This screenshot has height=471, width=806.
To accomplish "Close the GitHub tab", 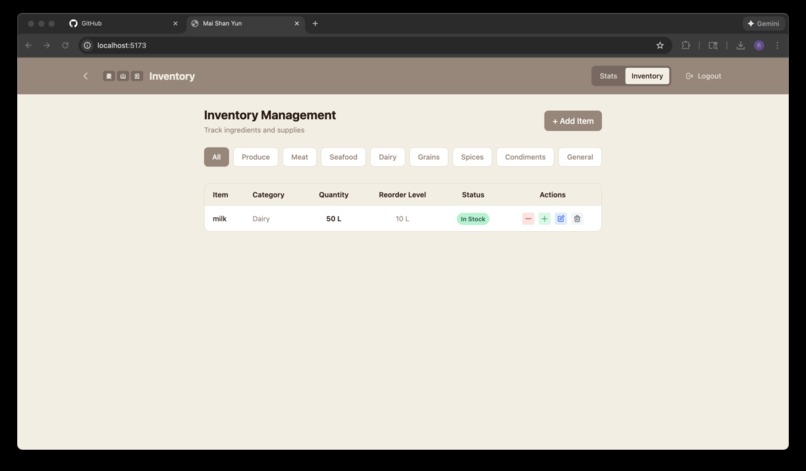I will click(175, 23).
